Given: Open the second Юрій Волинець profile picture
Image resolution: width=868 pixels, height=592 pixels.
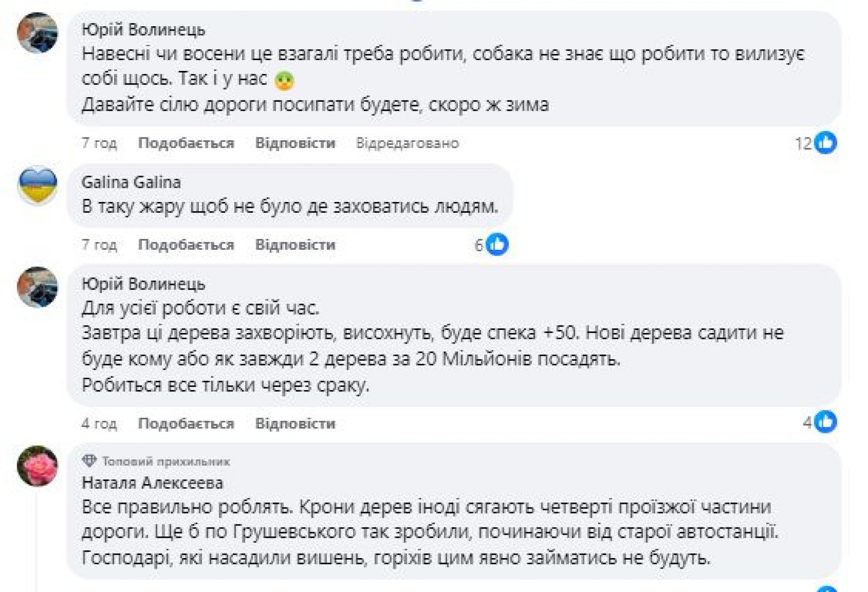Looking at the screenshot, I should tap(38, 287).
